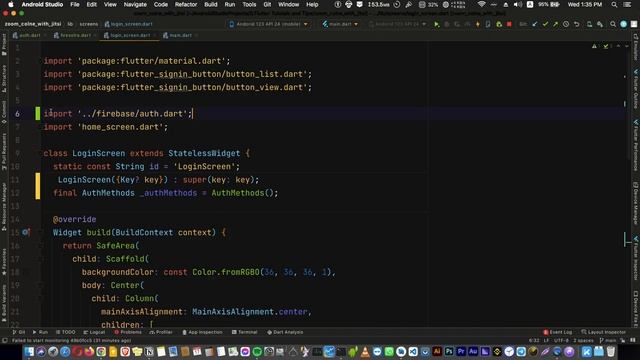The width and height of the screenshot is (640, 360).
Task: Click the rollback undo arrow icon
Action: point(576,24)
